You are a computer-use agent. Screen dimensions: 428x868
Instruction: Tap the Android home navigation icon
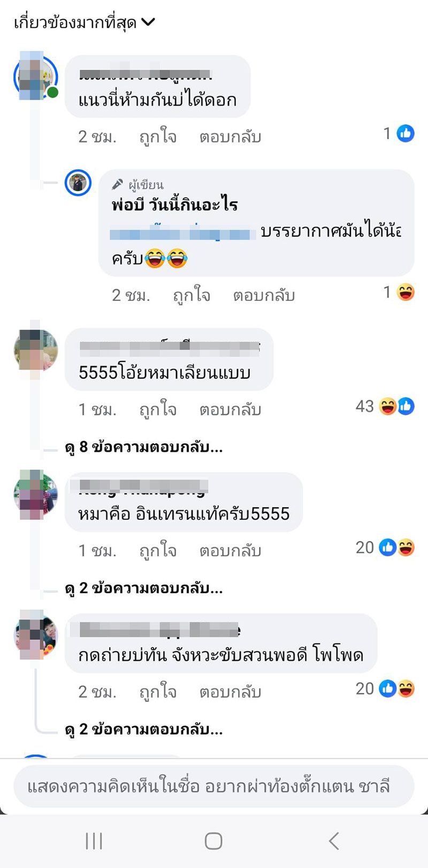coord(213,841)
